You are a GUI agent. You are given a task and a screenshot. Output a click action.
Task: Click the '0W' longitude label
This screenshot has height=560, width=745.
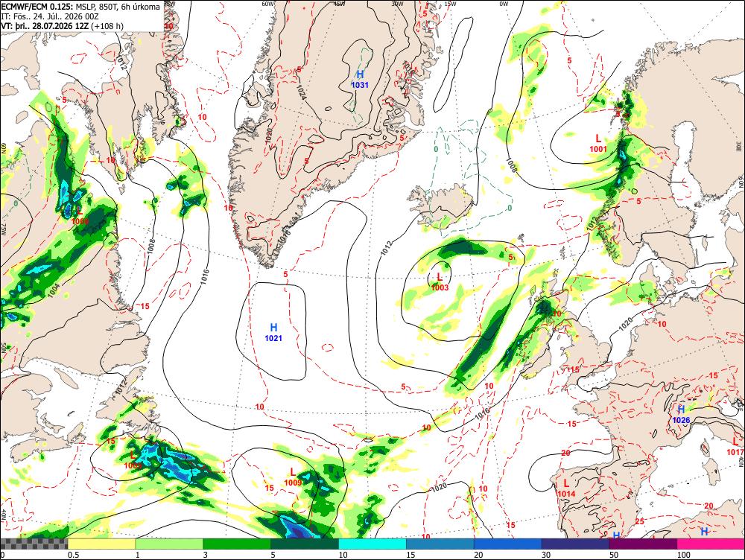504,3
